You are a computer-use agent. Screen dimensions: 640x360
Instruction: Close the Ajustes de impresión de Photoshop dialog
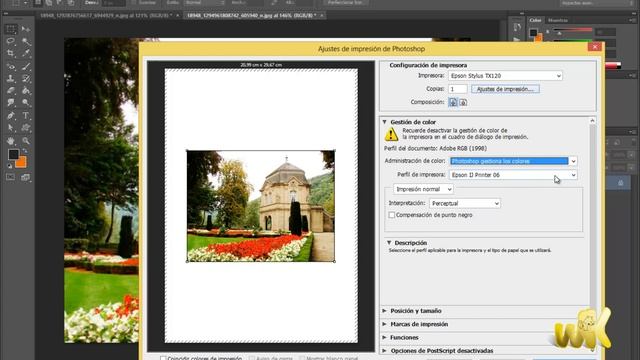[595, 47]
